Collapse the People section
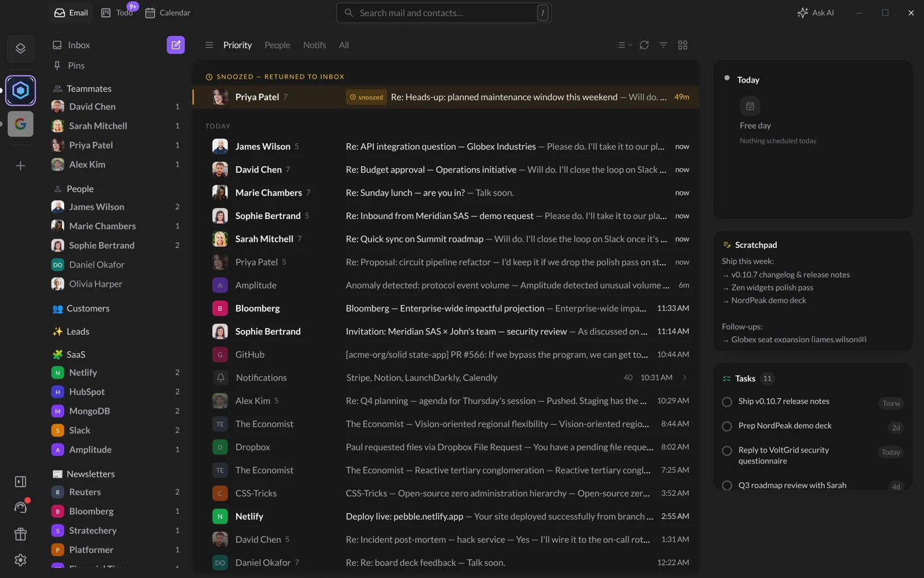924x578 pixels. (x=80, y=189)
